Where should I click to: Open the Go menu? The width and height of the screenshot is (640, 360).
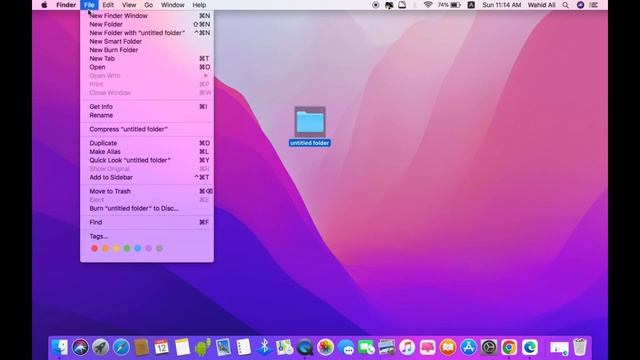(x=149, y=5)
